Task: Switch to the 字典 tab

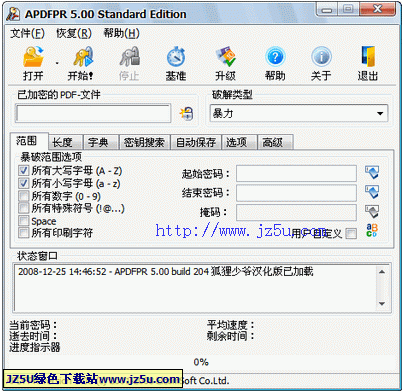Action: [101, 143]
